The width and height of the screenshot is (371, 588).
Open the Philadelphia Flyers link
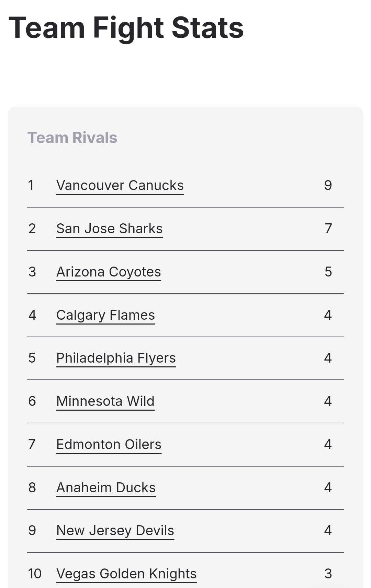(116, 358)
